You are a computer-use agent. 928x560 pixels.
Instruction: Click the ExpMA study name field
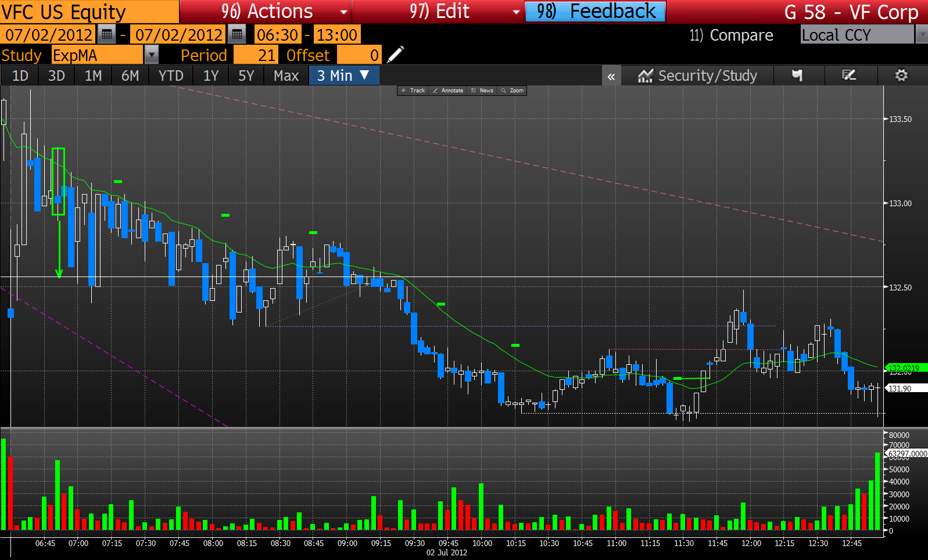97,55
